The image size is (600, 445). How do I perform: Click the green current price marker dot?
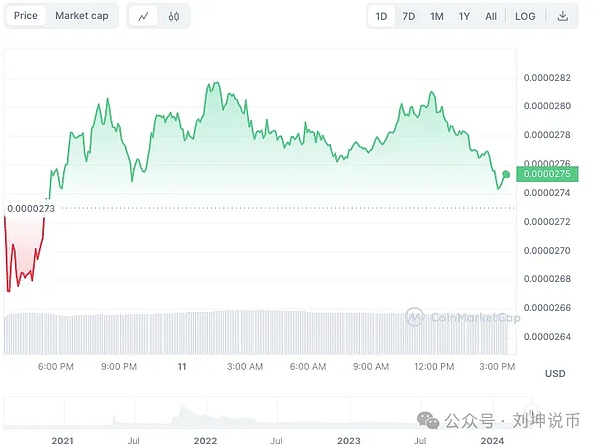(507, 174)
